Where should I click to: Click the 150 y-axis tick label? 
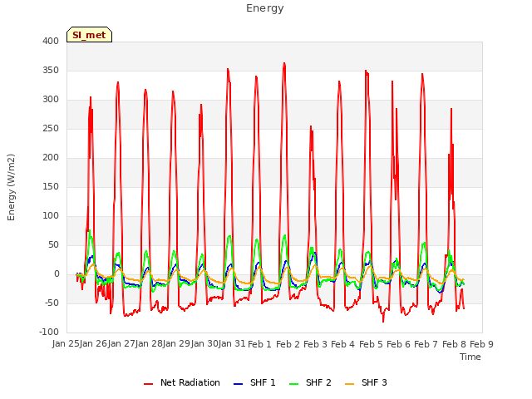pyautogui.click(x=51, y=186)
